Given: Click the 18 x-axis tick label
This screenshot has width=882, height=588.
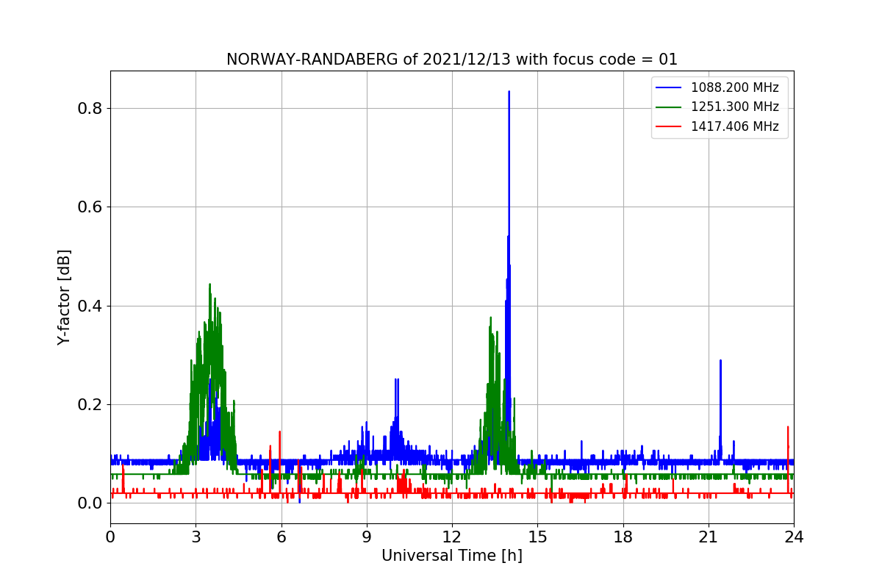Looking at the screenshot, I should click(x=623, y=537).
